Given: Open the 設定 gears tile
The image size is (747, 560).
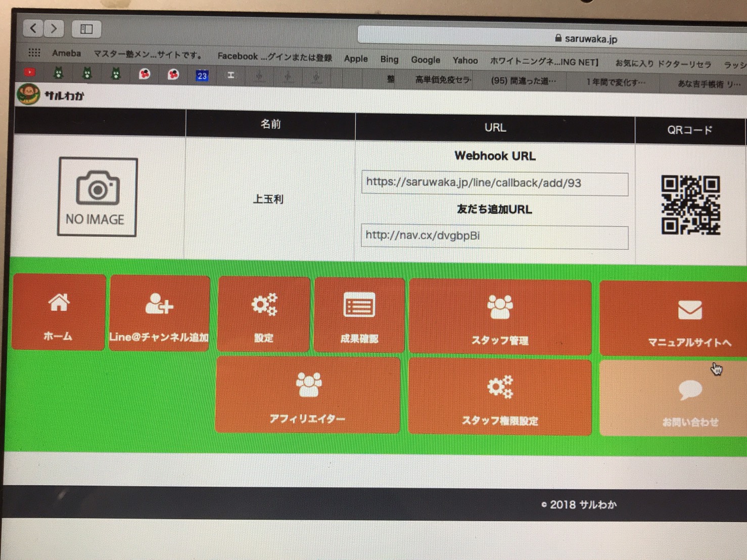Looking at the screenshot, I should tap(264, 314).
